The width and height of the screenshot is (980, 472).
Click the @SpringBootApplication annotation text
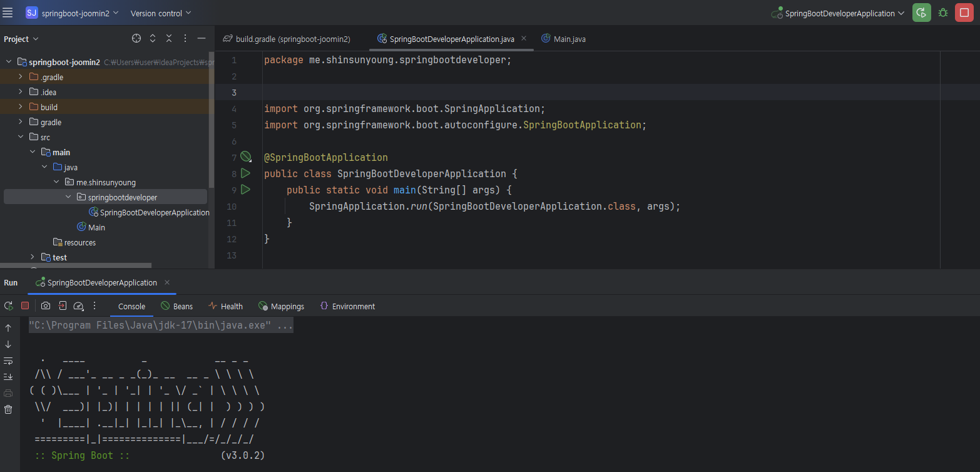tap(326, 157)
